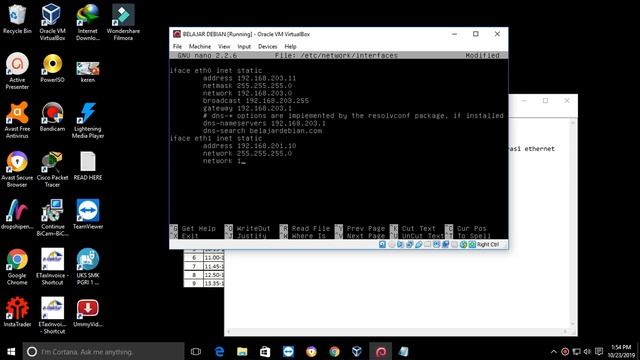
Task: Select Bandicam desktop shortcut
Action: click(52, 117)
